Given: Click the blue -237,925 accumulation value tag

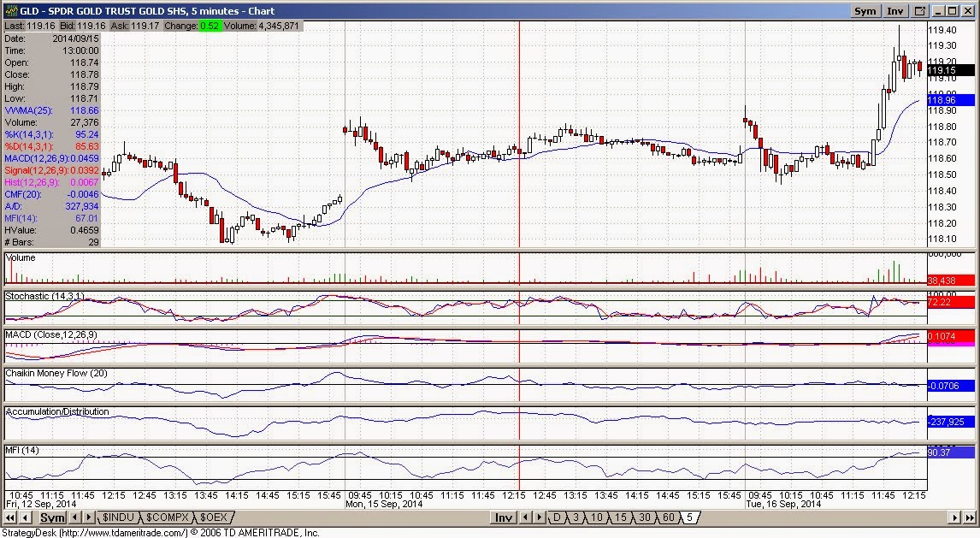Looking at the screenshot, I should (x=951, y=422).
